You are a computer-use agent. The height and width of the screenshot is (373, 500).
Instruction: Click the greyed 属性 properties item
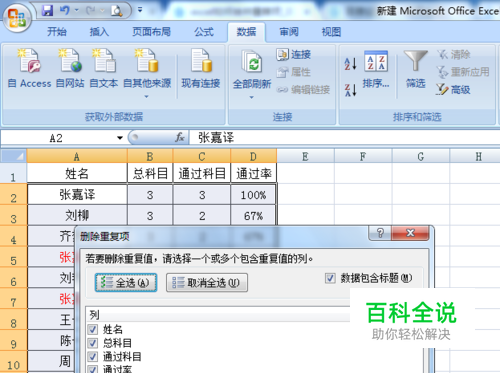[294, 72]
